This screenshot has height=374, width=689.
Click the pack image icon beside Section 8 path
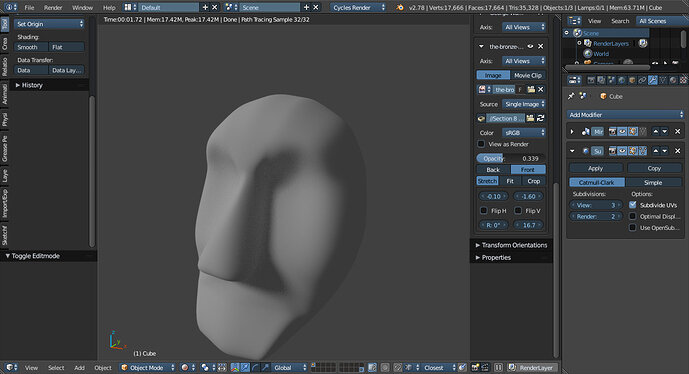[x=481, y=118]
